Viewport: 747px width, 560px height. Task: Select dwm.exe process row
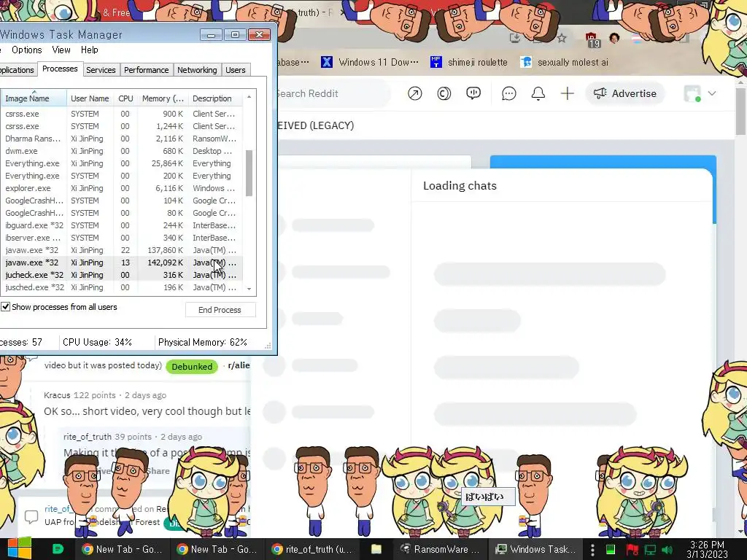point(122,151)
